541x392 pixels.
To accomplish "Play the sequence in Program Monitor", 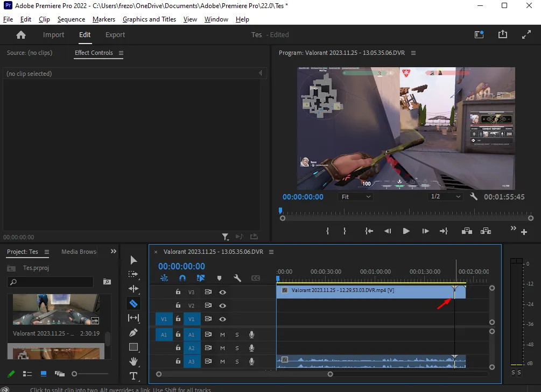I will coord(406,231).
